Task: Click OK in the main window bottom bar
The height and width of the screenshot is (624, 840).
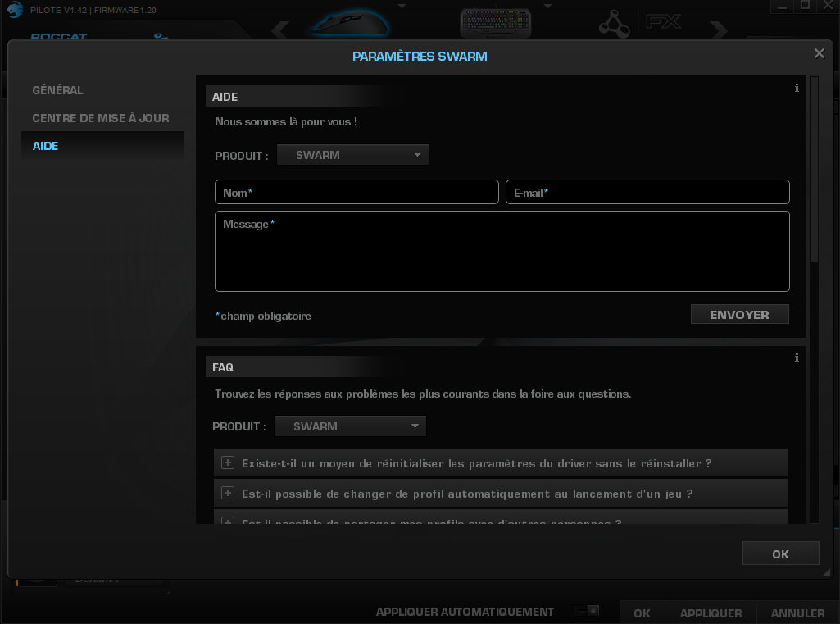Action: point(642,613)
